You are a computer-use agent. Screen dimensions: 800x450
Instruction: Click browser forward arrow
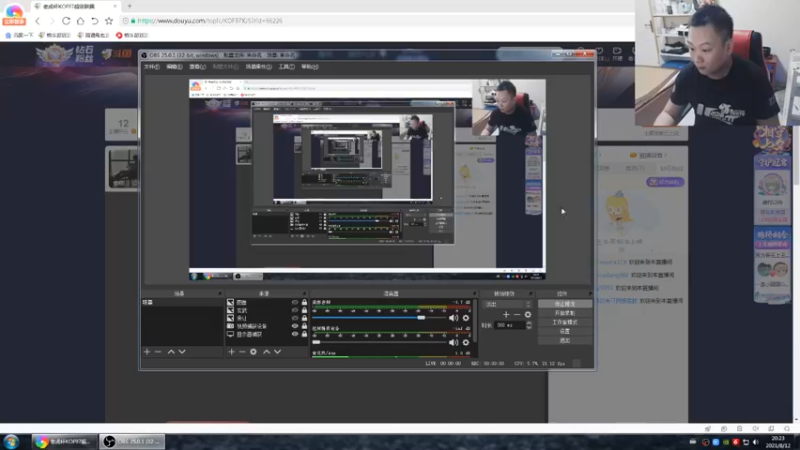tap(52, 21)
